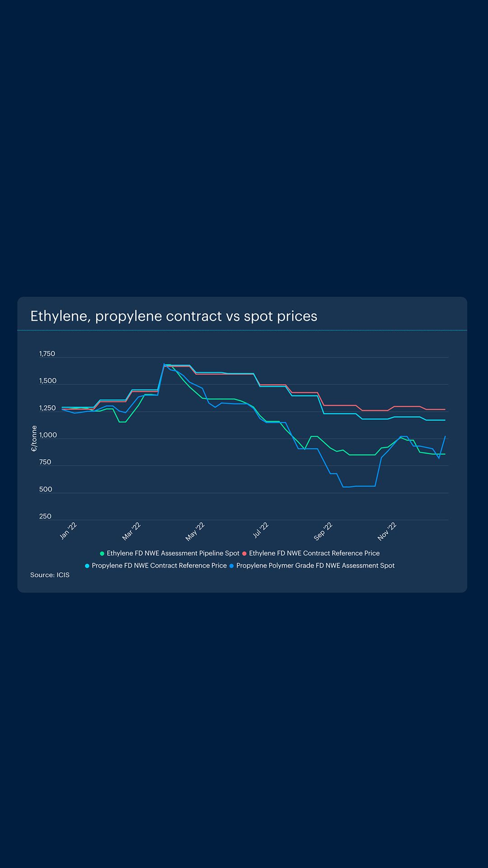Toggle the Propylene Polymer Grade Assessment Spot label
The height and width of the screenshot is (868, 488).
pos(315,566)
